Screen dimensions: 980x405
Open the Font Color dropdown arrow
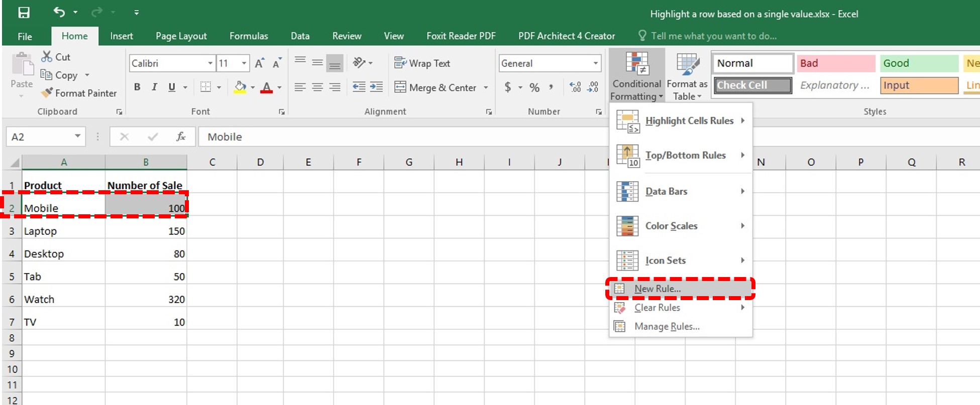click(x=279, y=87)
